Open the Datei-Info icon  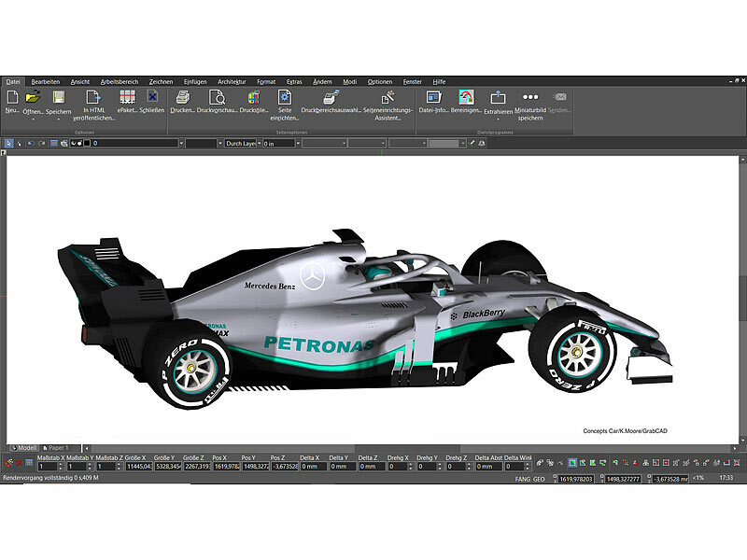tap(433, 97)
